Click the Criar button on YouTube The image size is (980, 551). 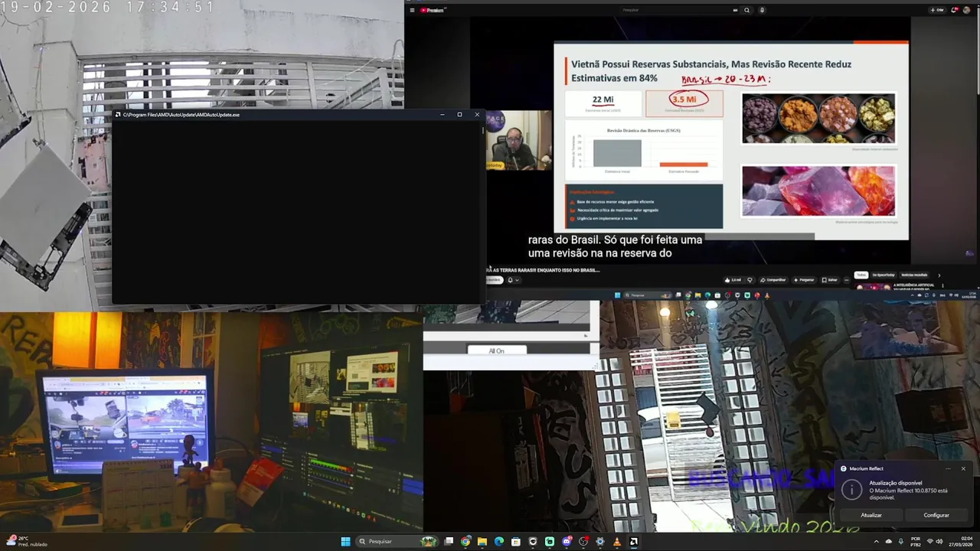click(936, 10)
